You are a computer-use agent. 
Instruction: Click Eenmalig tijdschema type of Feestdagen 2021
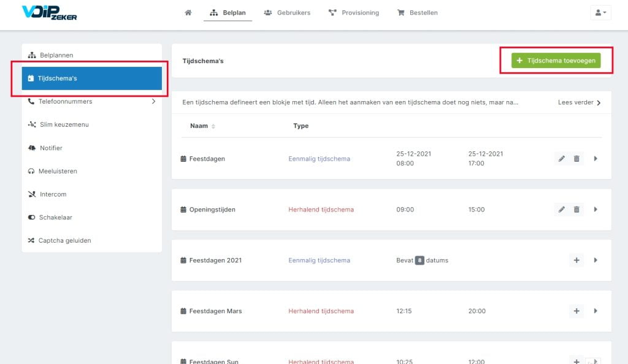point(319,260)
